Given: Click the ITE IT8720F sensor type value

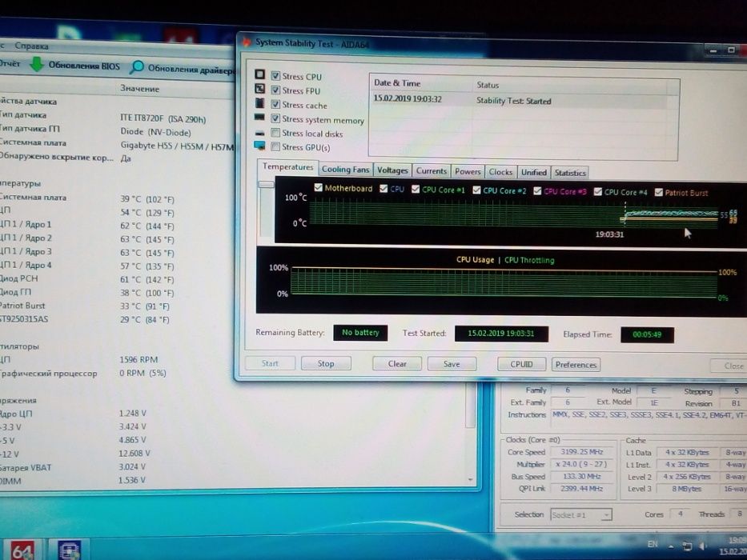Looking at the screenshot, I should (x=163, y=118).
